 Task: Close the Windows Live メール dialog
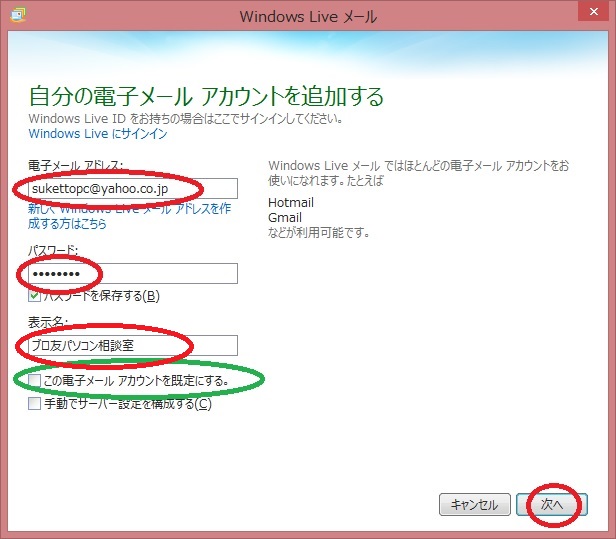[x=594, y=11]
